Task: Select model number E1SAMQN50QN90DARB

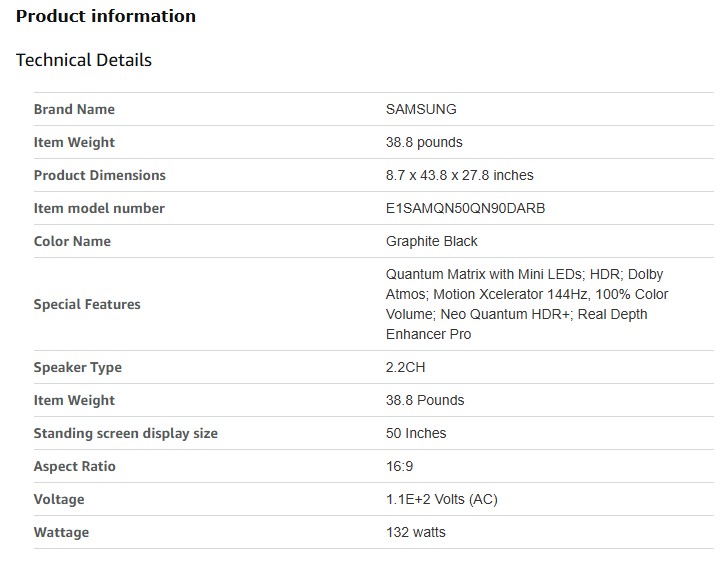Action: (x=466, y=208)
